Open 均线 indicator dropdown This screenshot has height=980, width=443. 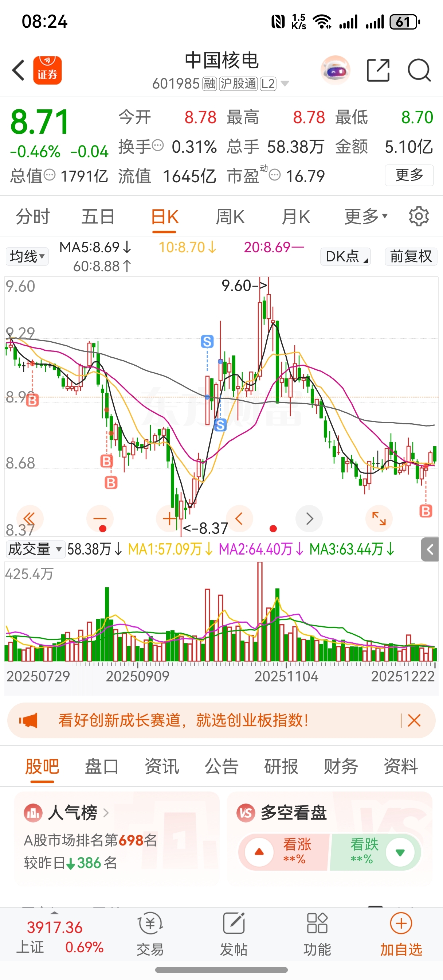pyautogui.click(x=27, y=256)
